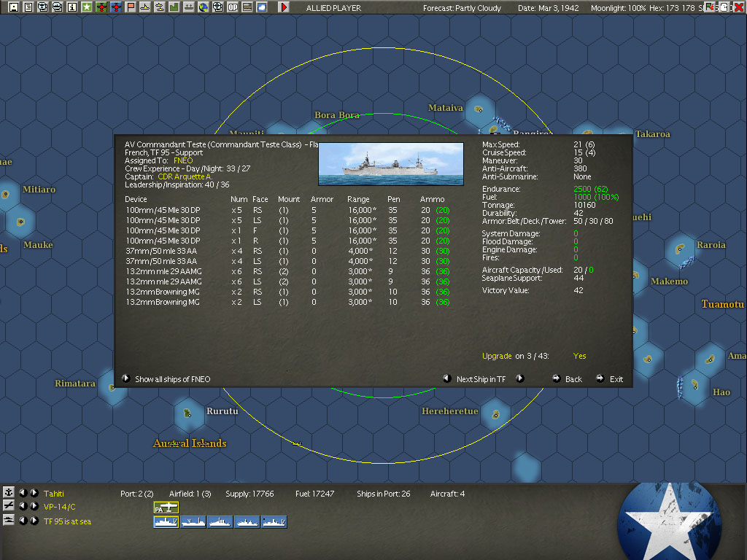Viewport: 747px width, 560px height.
Task: Select previous air unit arrow beside VP-14/C
Action: 23,506
